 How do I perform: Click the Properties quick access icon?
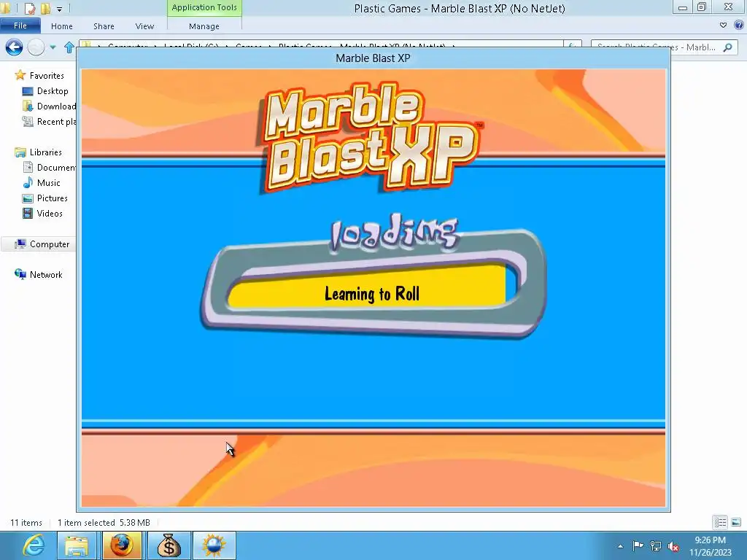tap(29, 8)
